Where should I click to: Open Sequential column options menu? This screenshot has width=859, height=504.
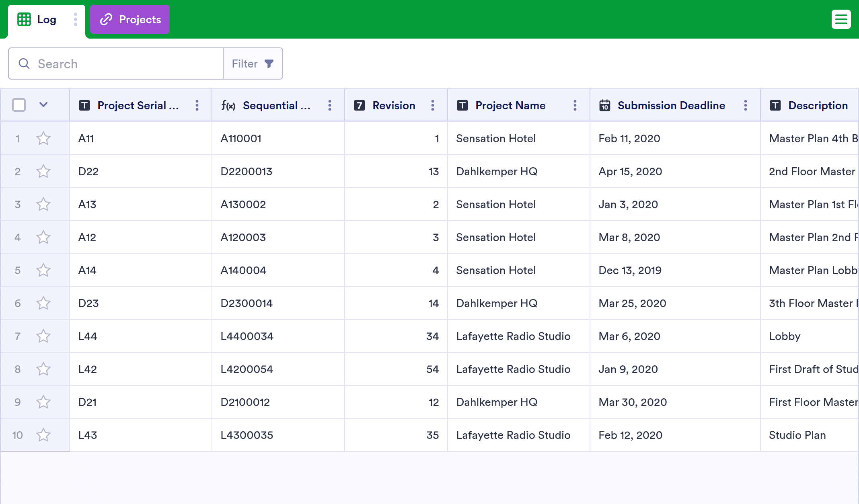tap(329, 105)
